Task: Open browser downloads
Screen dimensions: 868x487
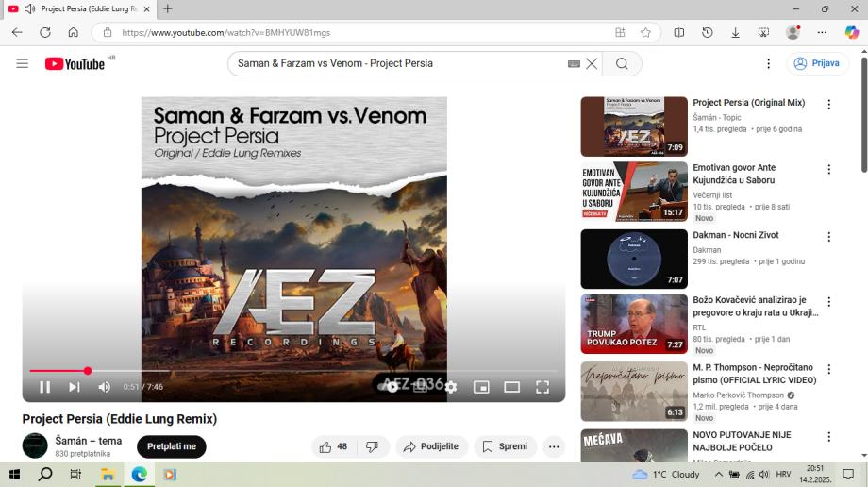Action: [735, 33]
